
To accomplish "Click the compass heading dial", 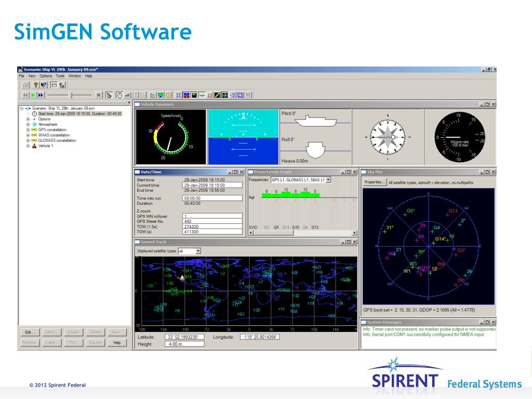I will pos(388,137).
